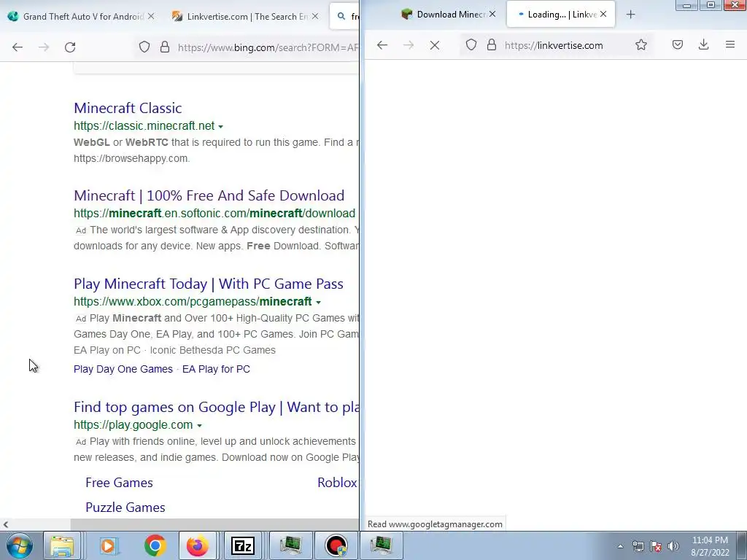Image resolution: width=747 pixels, height=560 pixels.
Task: Open the EA Play for PC sublink
Action: pos(216,369)
